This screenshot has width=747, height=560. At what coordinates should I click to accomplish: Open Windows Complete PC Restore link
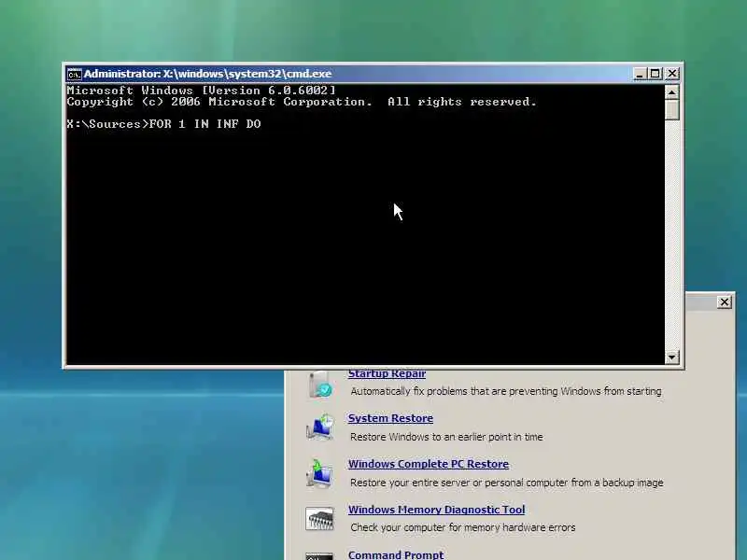(x=429, y=464)
